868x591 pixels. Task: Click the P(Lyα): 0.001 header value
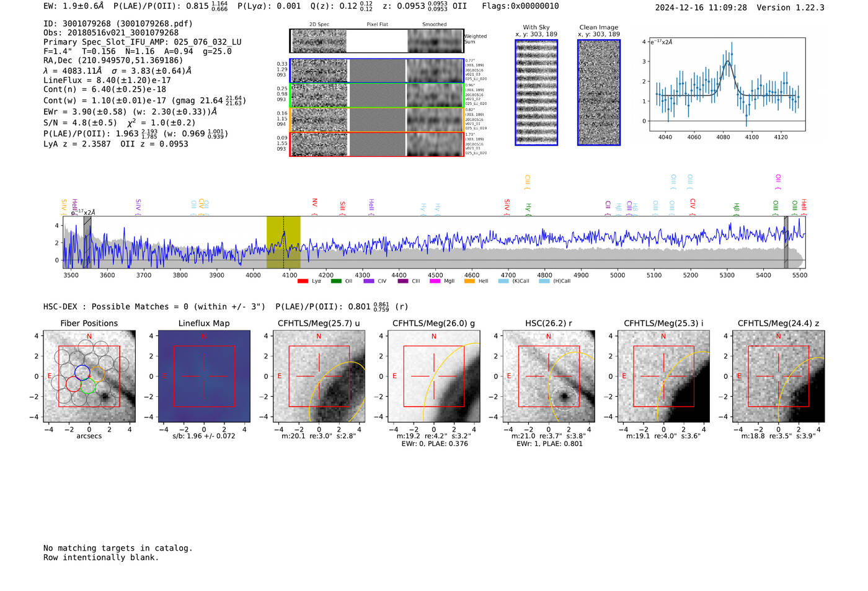pos(269,6)
